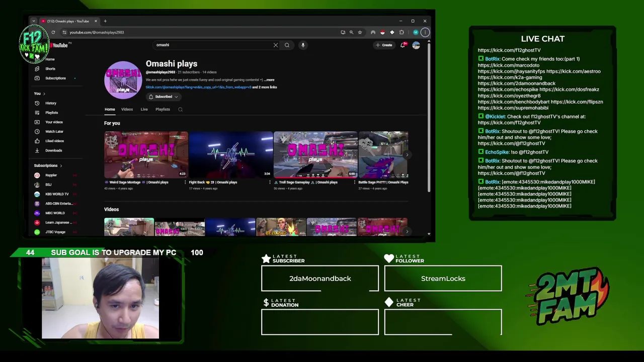Image resolution: width=644 pixels, height=362 pixels.
Task: Open Your videos in the sidebar
Action: click(54, 122)
